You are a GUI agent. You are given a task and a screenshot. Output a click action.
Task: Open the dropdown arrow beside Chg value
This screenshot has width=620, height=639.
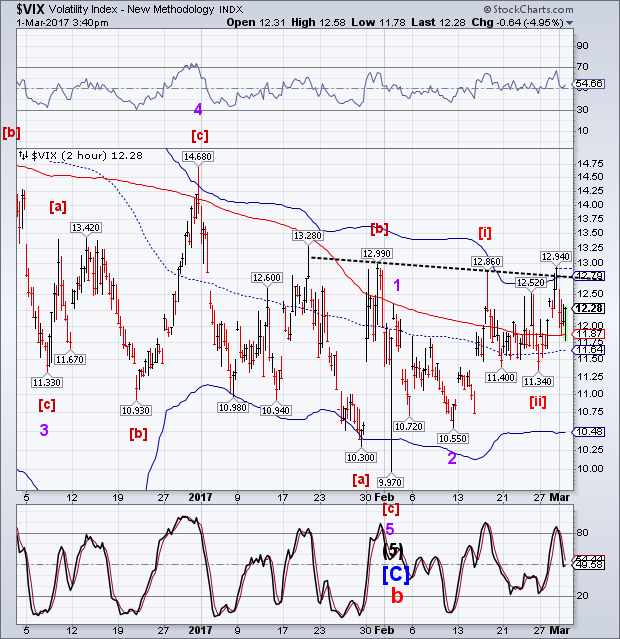pyautogui.click(x=569, y=23)
